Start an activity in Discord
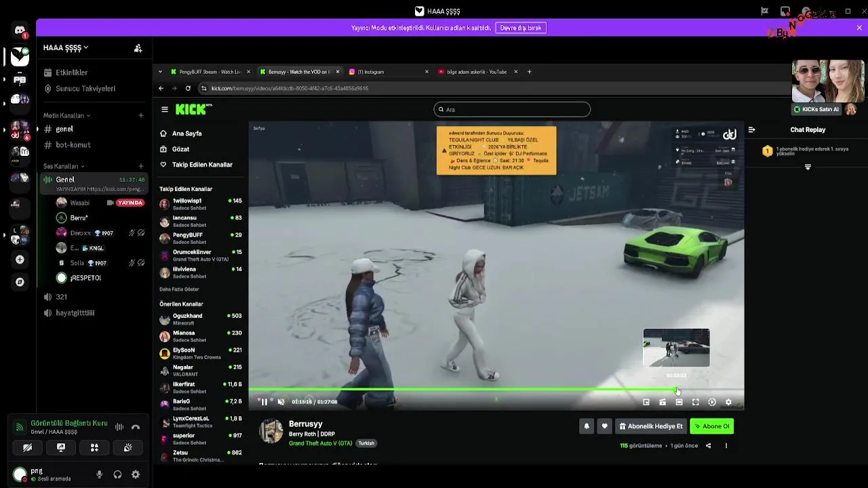The width and height of the screenshot is (868, 488). click(x=94, y=447)
